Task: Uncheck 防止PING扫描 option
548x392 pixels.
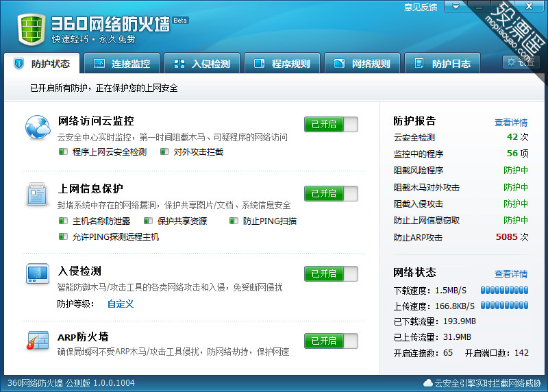Action: (x=234, y=221)
